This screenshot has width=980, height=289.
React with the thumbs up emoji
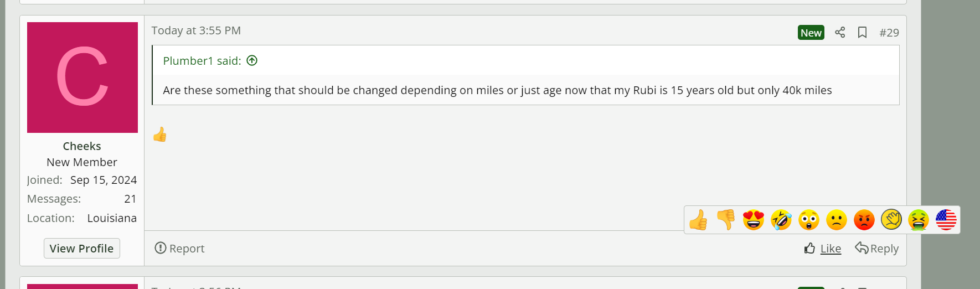698,220
